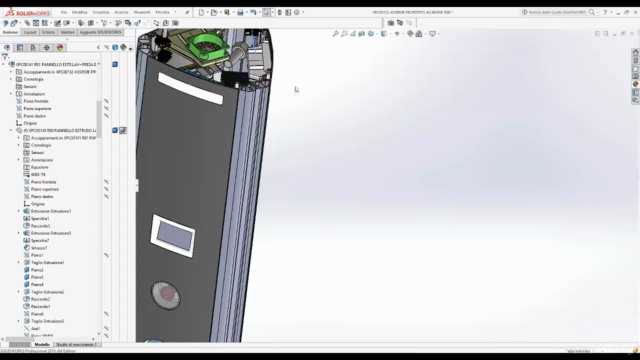Click the Undo icon
The image size is (640, 360).
point(253,12)
